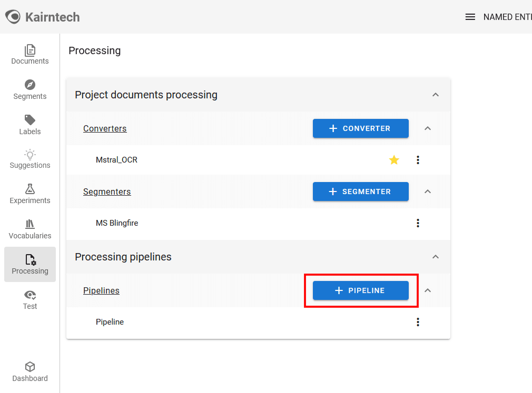
Task: Toggle the favorite star for Mstral_OCR
Action: point(394,160)
